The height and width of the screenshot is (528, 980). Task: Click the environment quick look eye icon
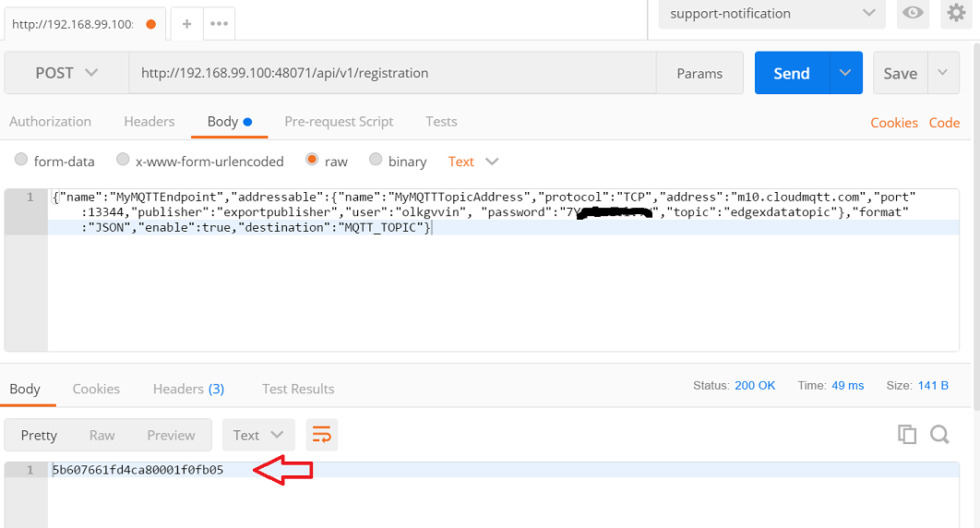913,13
